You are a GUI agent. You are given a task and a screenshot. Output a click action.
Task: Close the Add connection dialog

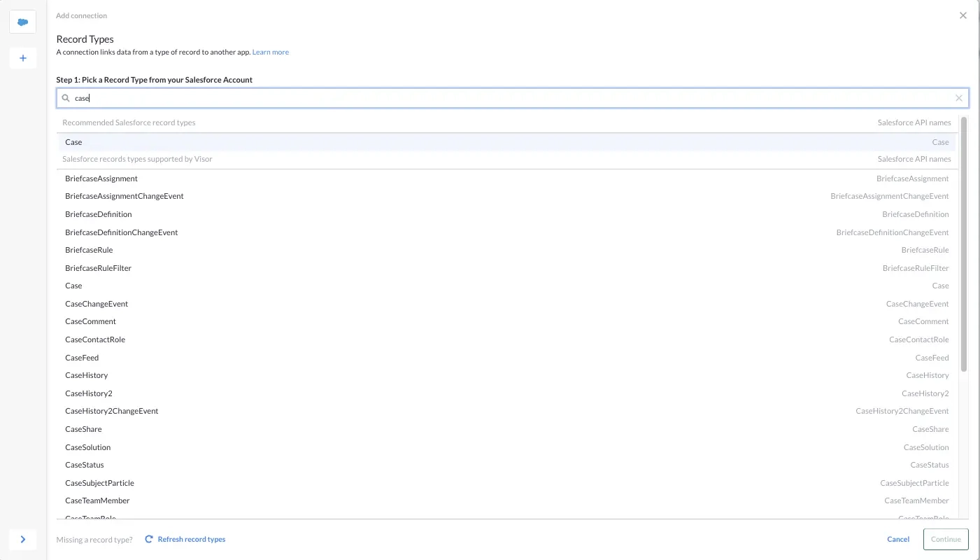[963, 15]
